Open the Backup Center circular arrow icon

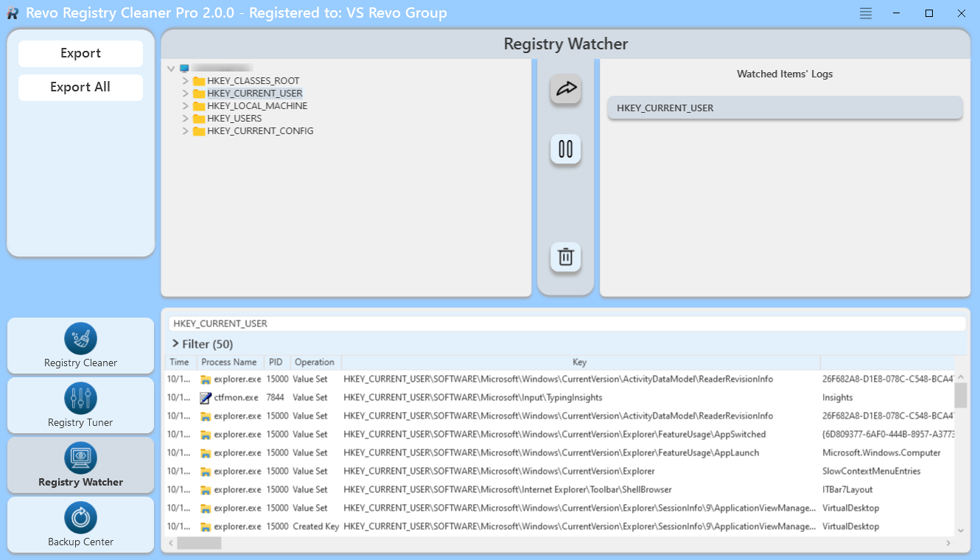pyautogui.click(x=80, y=518)
